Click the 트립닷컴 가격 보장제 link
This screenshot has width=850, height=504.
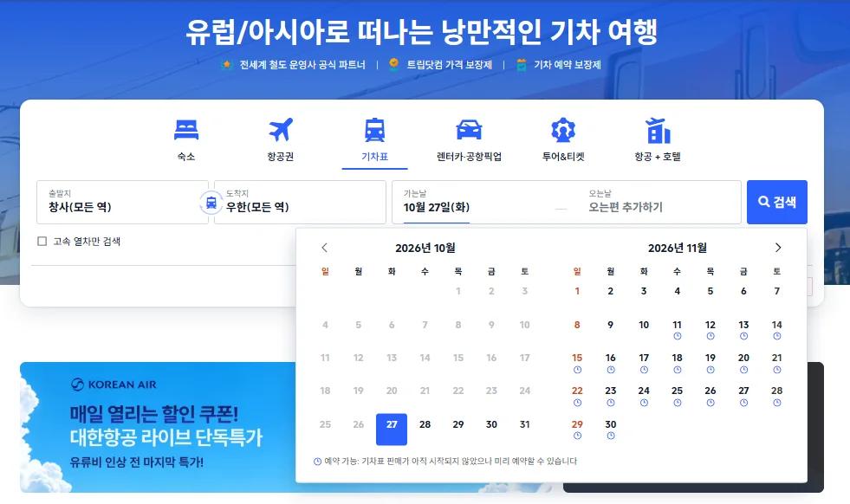pyautogui.click(x=450, y=65)
